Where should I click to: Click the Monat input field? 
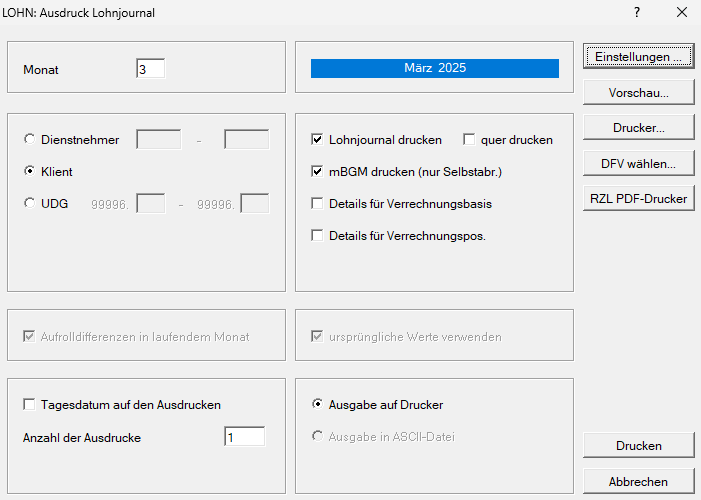pyautogui.click(x=150, y=70)
